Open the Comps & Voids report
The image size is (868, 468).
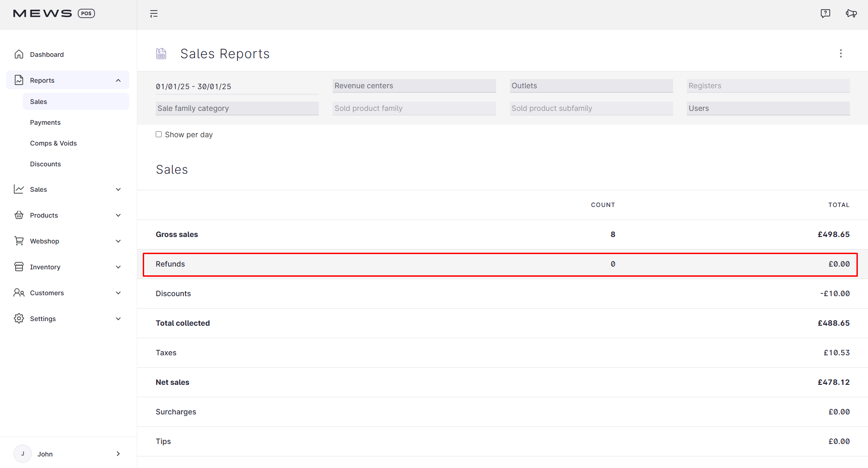(53, 143)
